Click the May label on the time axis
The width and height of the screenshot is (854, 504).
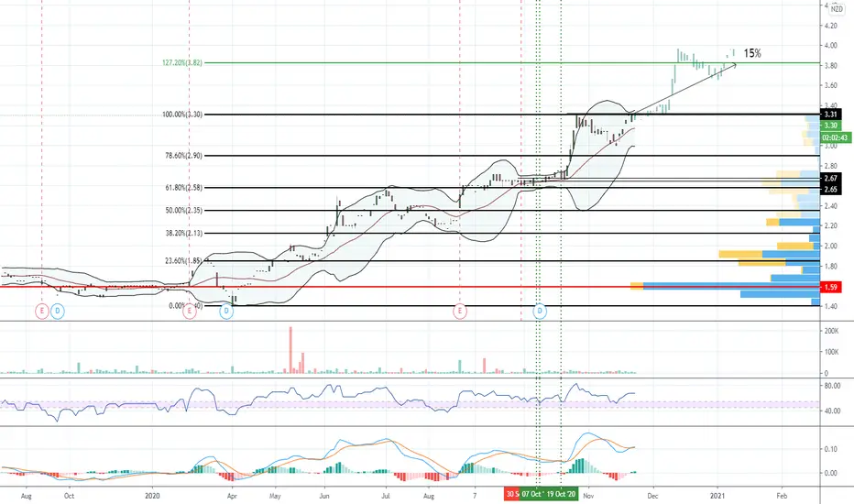(x=275, y=496)
